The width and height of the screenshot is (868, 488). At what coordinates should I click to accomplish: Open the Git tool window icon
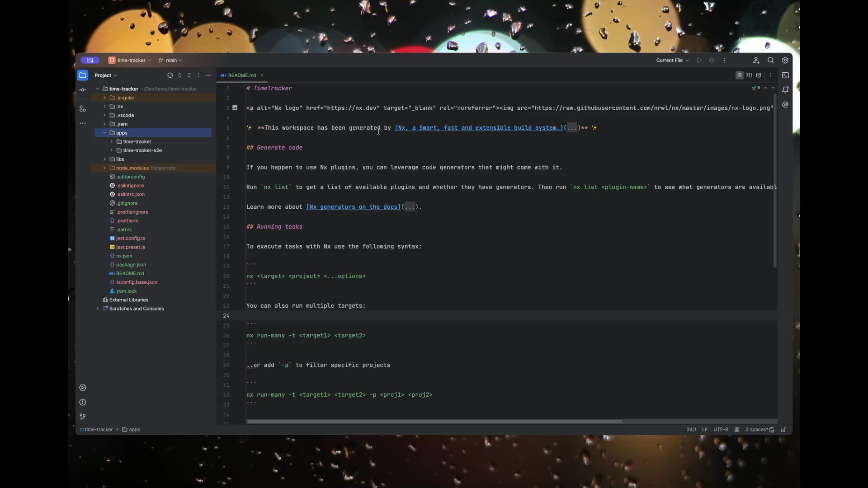(82, 417)
